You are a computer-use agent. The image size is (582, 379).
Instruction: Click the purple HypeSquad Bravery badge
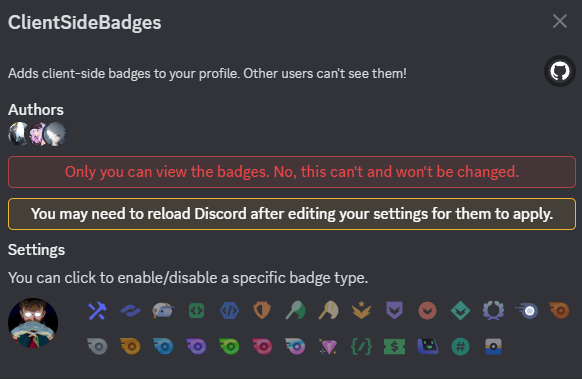394,311
